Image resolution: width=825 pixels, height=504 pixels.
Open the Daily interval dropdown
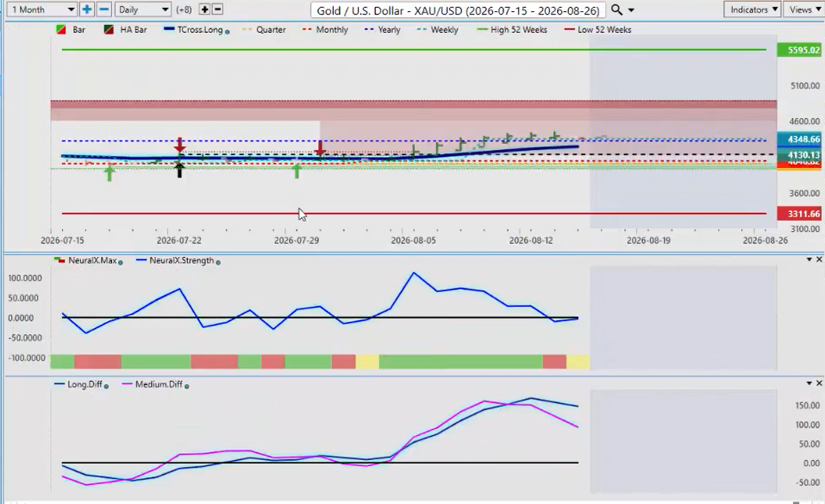[142, 9]
